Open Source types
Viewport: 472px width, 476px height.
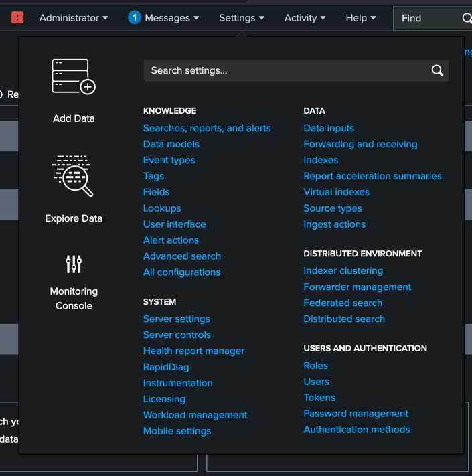[333, 208]
